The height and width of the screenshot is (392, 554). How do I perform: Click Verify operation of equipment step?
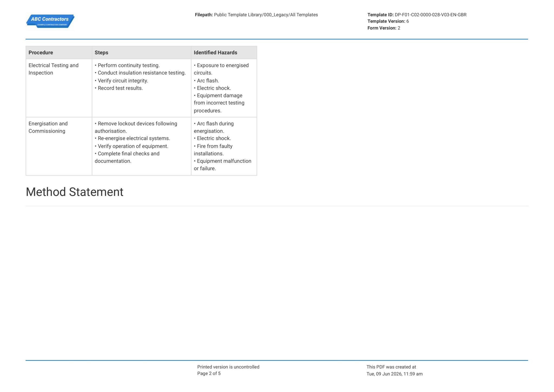(131, 146)
